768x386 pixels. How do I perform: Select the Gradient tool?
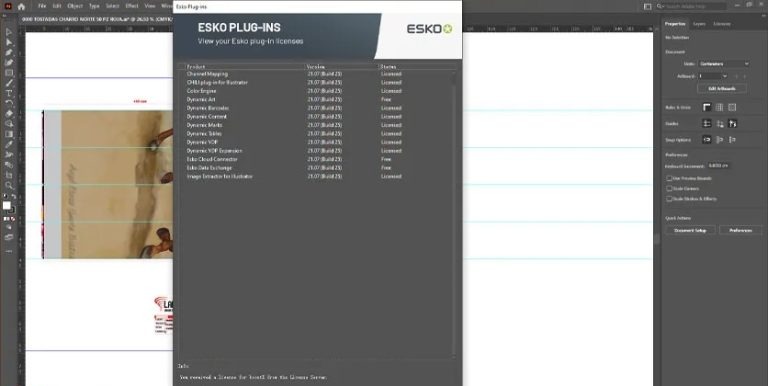click(x=9, y=134)
